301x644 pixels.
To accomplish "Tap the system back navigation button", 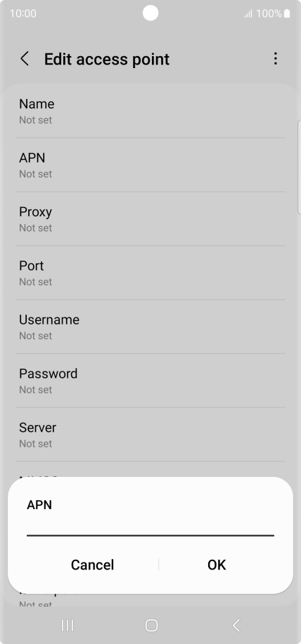I will [236, 625].
